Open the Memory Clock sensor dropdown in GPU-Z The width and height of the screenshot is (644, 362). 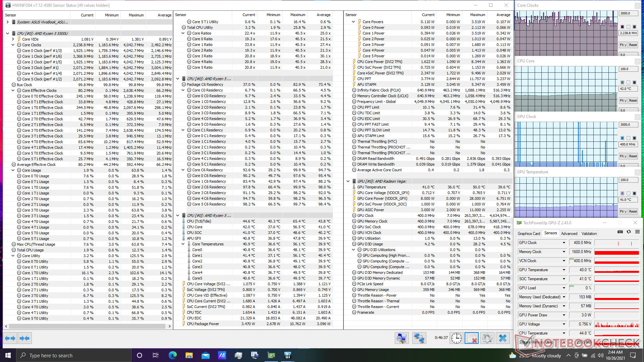tap(564, 252)
